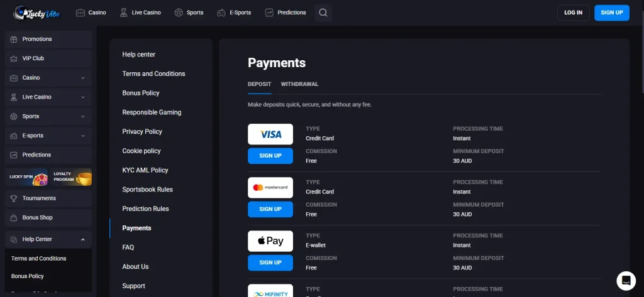Open the Sportsbook Rules page
644x297 pixels.
click(x=147, y=190)
